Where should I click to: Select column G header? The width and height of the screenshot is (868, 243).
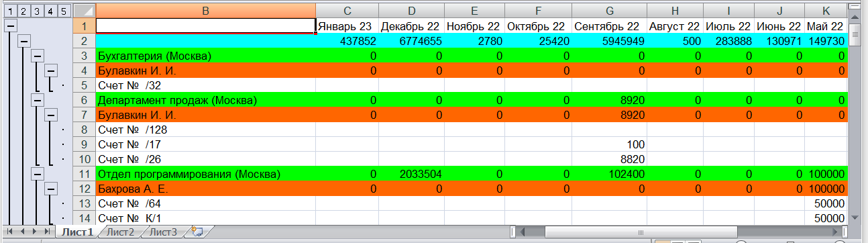(x=609, y=11)
